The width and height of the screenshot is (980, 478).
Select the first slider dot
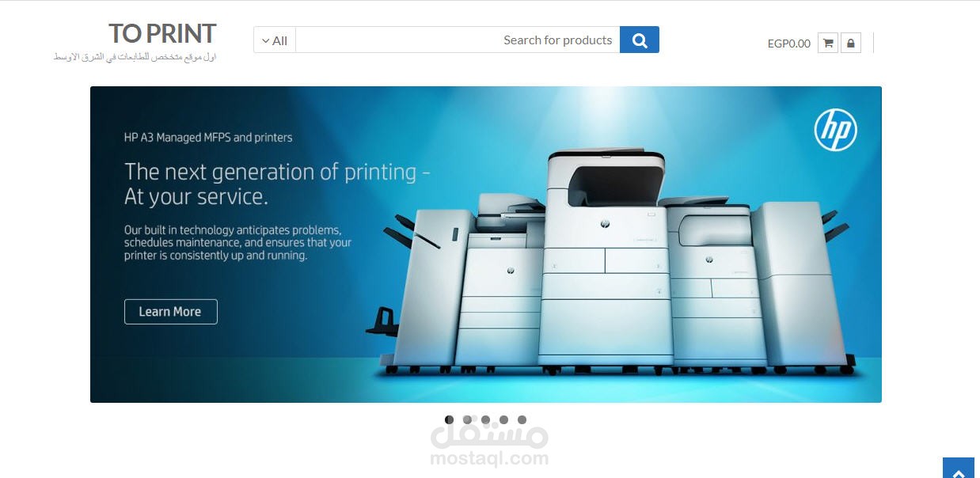tap(449, 419)
